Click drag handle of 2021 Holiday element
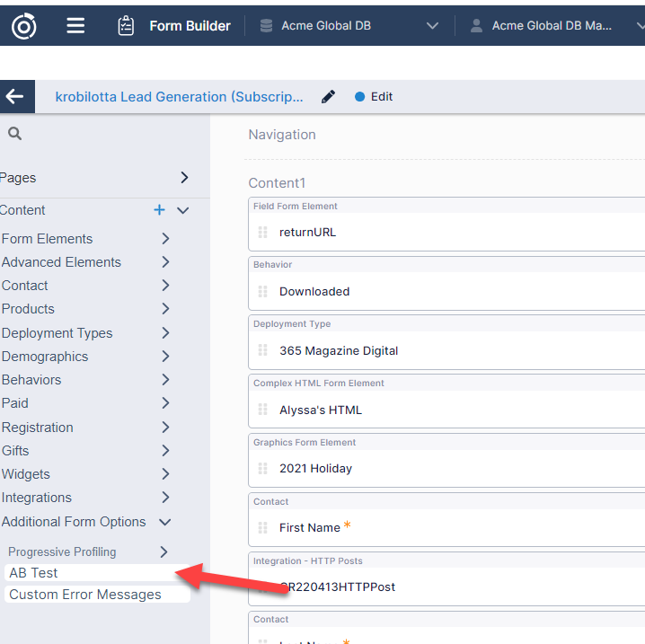The height and width of the screenshot is (644, 645). tap(263, 468)
